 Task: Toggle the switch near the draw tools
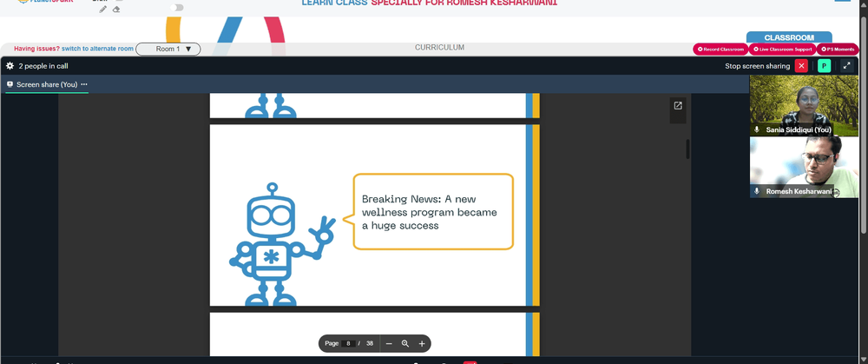pyautogui.click(x=177, y=8)
